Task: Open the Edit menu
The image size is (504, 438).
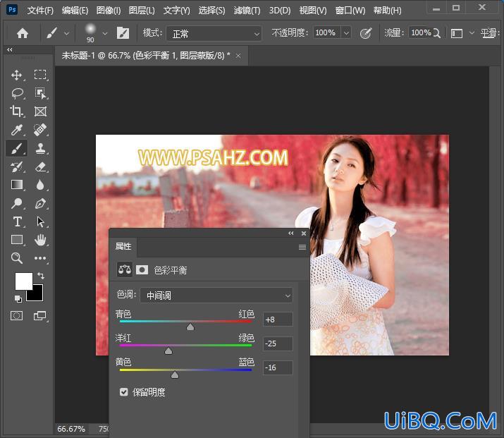Action: click(x=75, y=11)
